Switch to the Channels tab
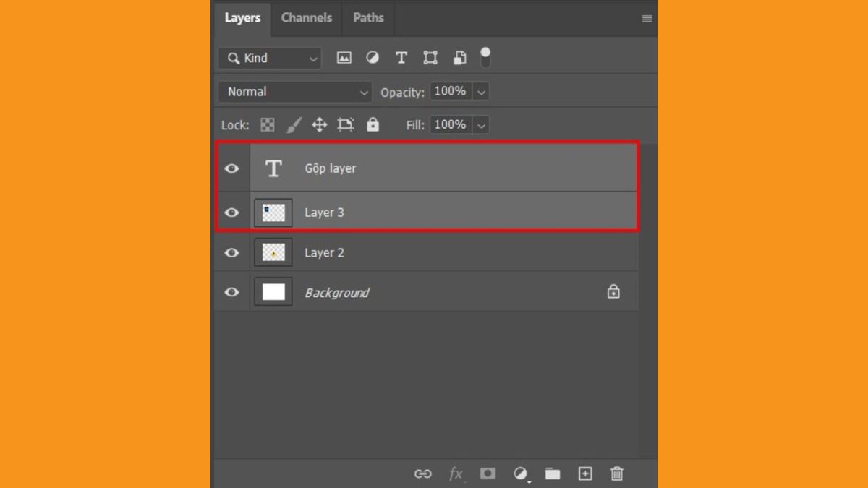 (x=306, y=17)
